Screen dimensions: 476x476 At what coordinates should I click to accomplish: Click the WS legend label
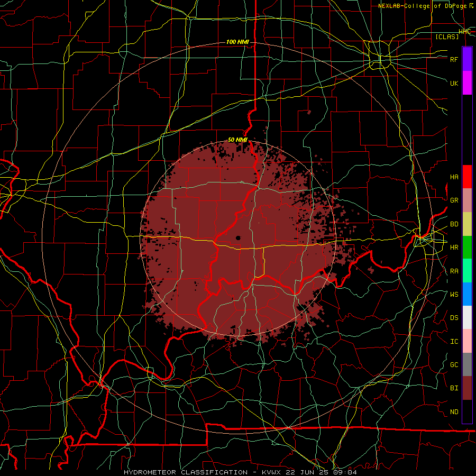click(x=454, y=294)
